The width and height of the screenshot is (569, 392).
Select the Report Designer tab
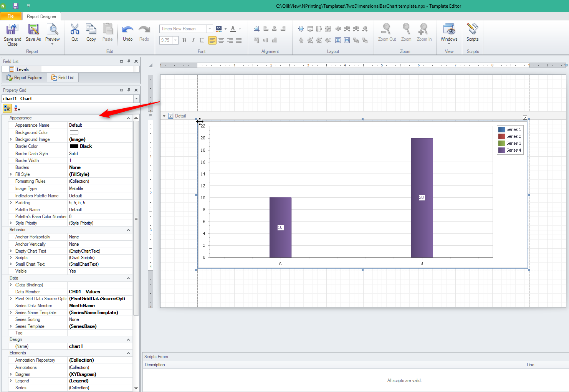point(41,17)
